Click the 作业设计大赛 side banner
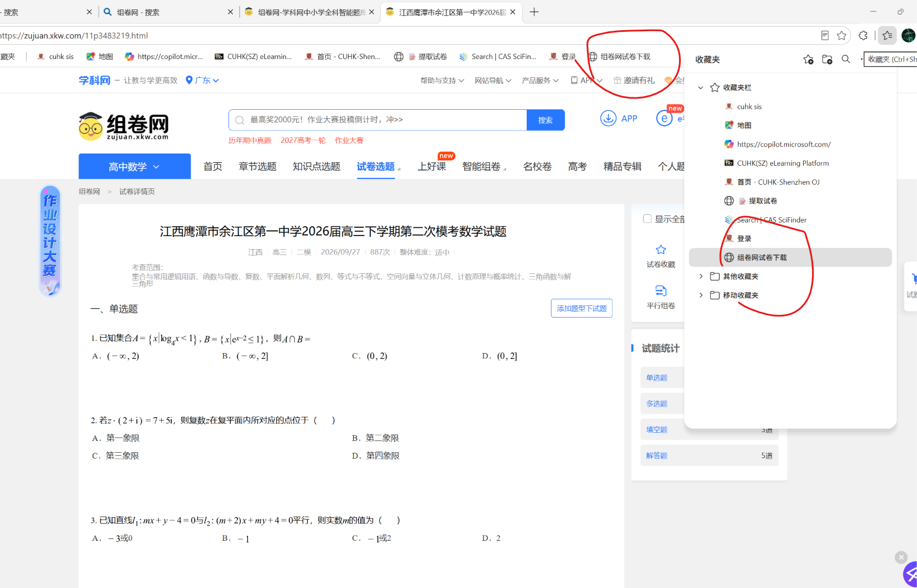Screen dimensions: 917x588 coord(50,240)
